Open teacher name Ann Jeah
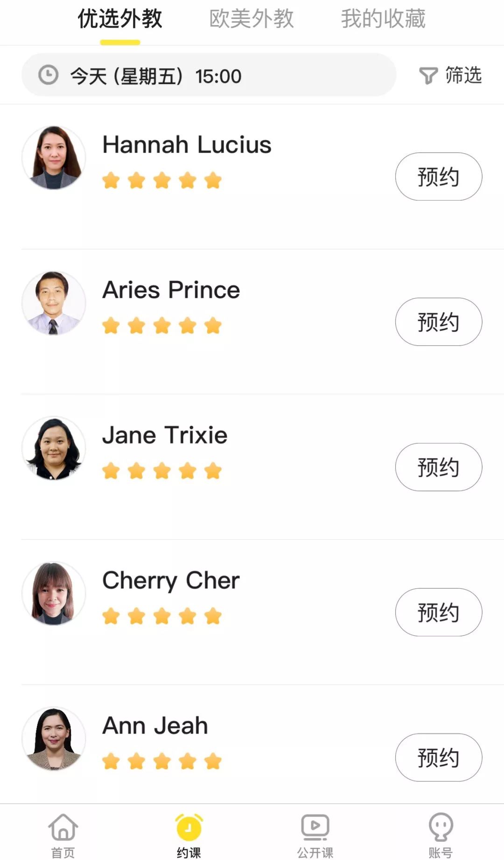Screen dimensions: 504x860 tap(155, 726)
